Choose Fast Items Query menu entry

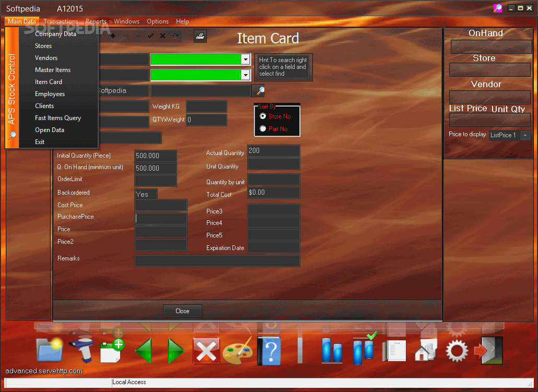tap(59, 117)
